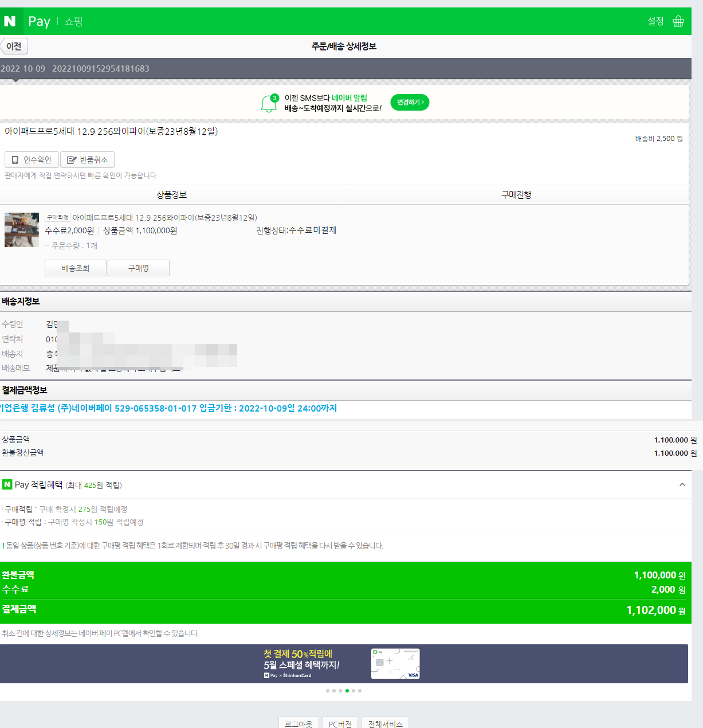This screenshot has height=728, width=703.
Task: Click the 수수료 2,000 원 row in green summary
Action: pyautogui.click(x=344, y=589)
